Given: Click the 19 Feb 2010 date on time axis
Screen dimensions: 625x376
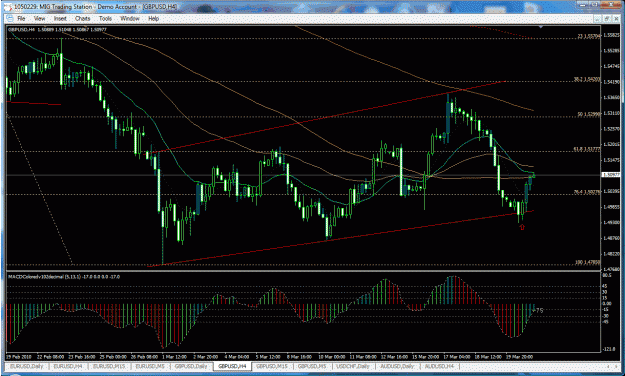Looking at the screenshot, I should (19, 356).
